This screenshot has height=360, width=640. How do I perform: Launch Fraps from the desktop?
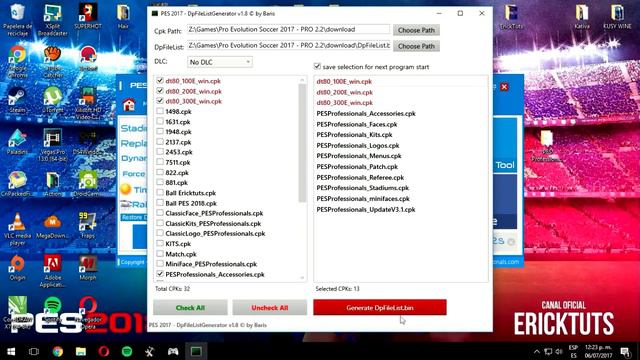pyautogui.click(x=88, y=225)
